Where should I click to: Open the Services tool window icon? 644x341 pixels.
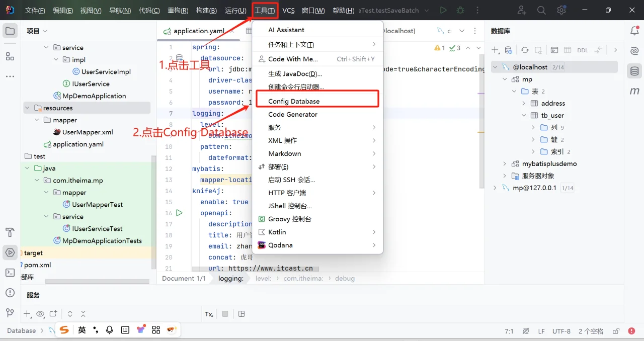[x=10, y=252]
